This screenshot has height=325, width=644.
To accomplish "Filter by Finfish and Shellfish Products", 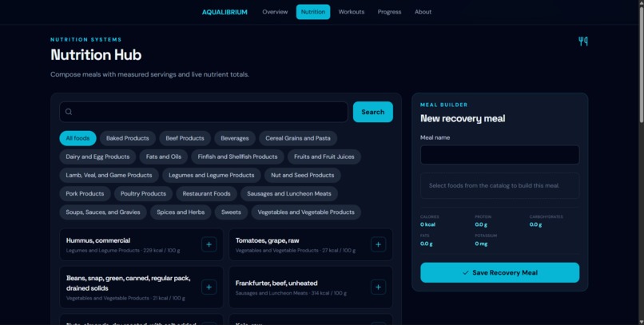I will pos(237,157).
